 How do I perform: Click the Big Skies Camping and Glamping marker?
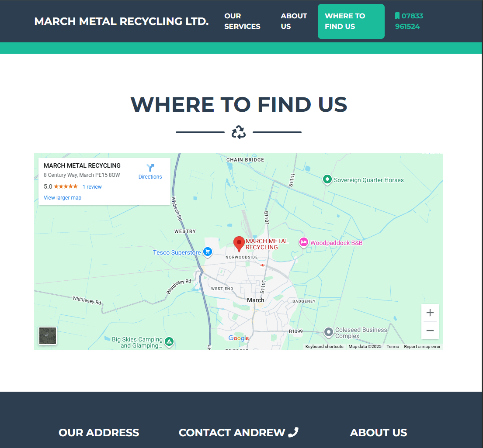click(169, 342)
